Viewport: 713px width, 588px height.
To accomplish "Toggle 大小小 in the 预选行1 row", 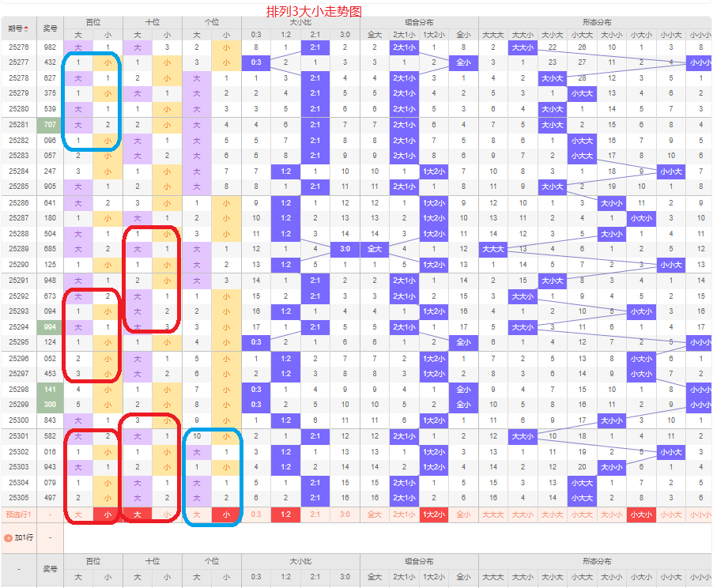I will 612,514.
